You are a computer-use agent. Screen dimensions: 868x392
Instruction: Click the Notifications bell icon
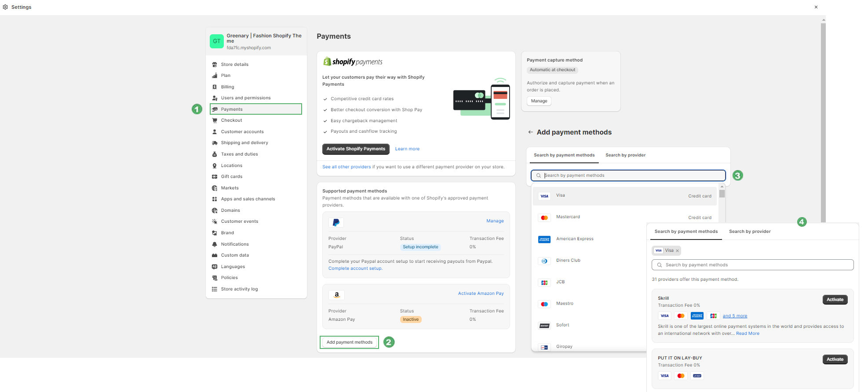[215, 244]
